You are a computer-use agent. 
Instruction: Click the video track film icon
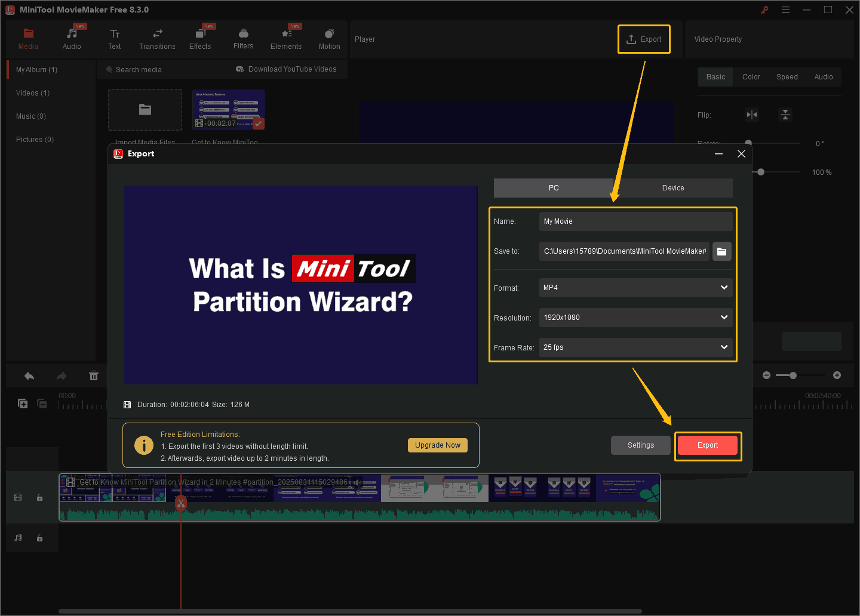(x=18, y=497)
